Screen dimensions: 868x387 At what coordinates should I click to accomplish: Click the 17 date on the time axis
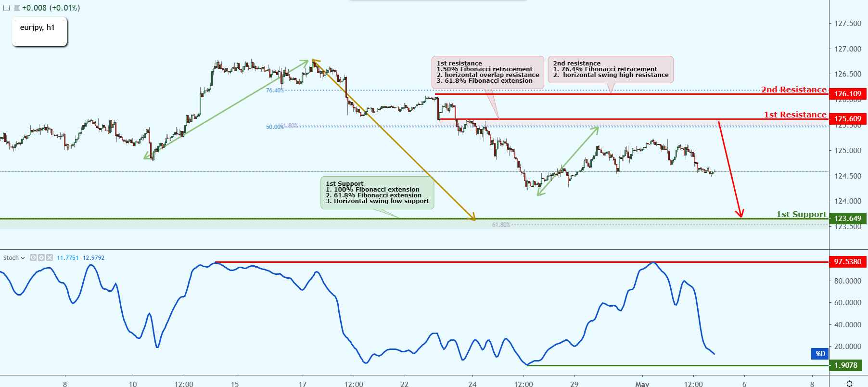tap(303, 384)
